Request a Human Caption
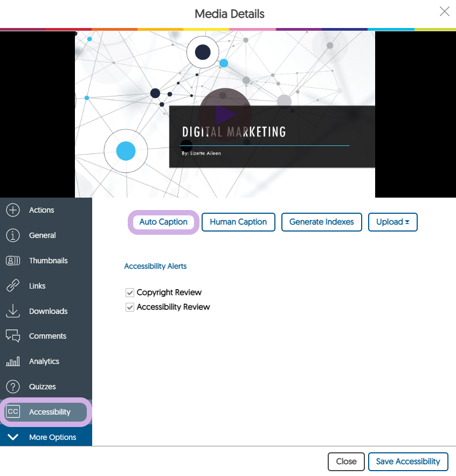 pos(238,222)
